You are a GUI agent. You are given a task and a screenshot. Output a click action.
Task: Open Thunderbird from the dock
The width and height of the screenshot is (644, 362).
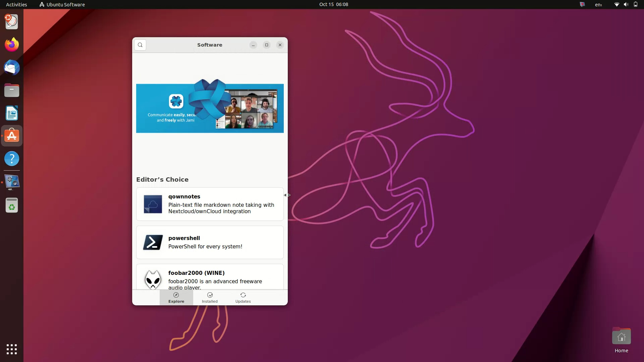[11, 67]
